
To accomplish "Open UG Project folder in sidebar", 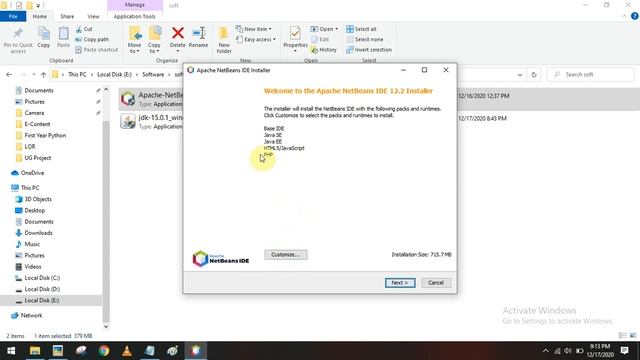I will point(38,158).
